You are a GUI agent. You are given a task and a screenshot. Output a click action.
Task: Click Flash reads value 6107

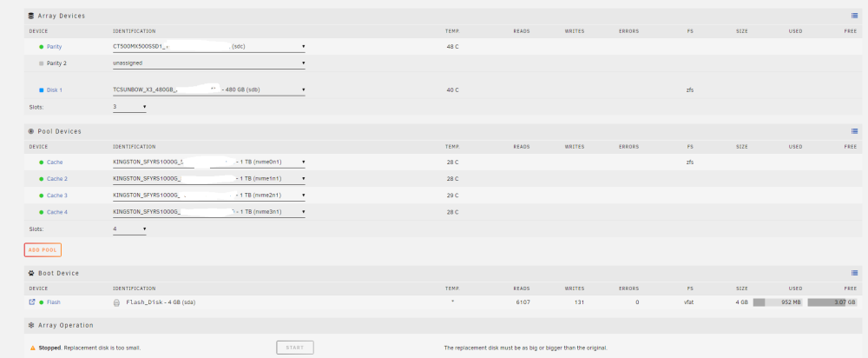pos(523,302)
